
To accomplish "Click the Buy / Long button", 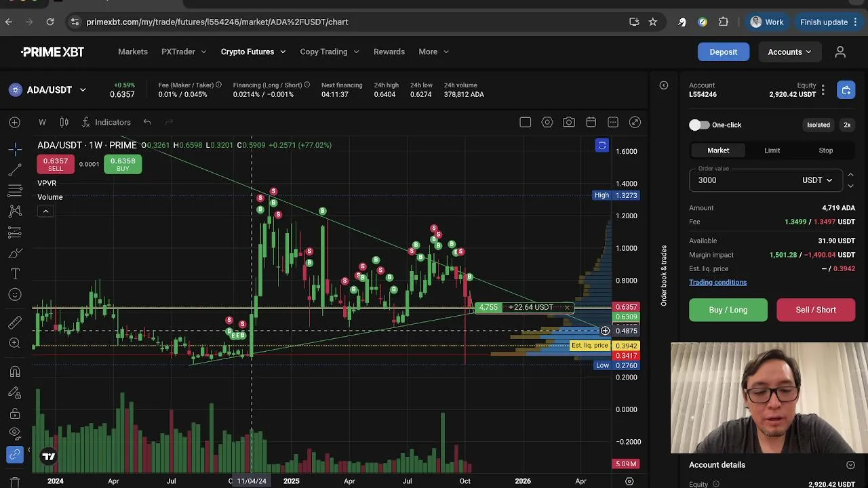I will click(728, 310).
